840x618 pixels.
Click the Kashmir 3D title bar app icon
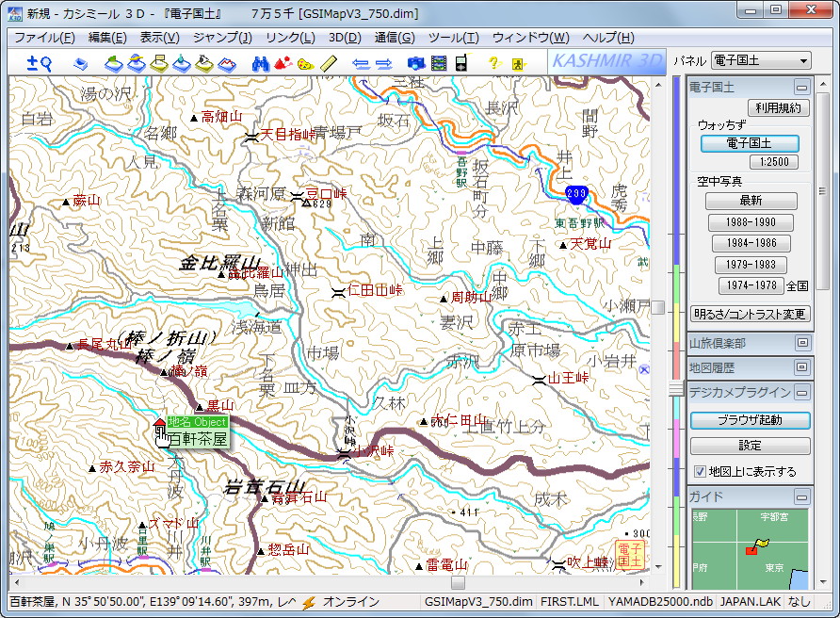14,13
